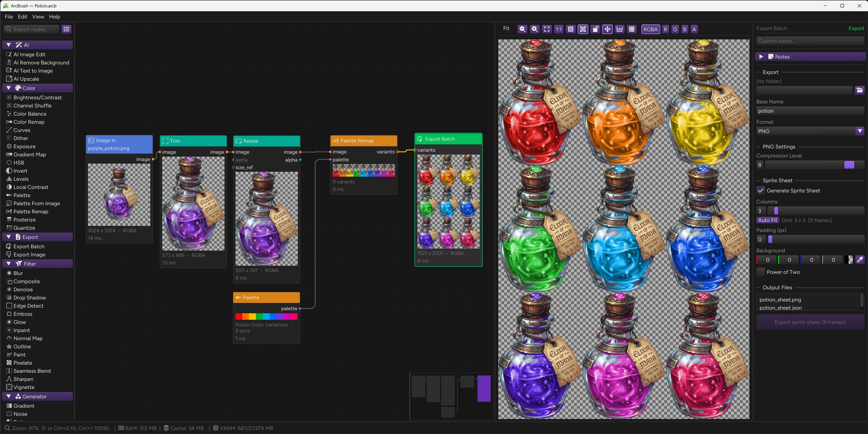Pick background color with the eyedropper icon
This screenshot has width=868, height=434.
[x=860, y=259]
